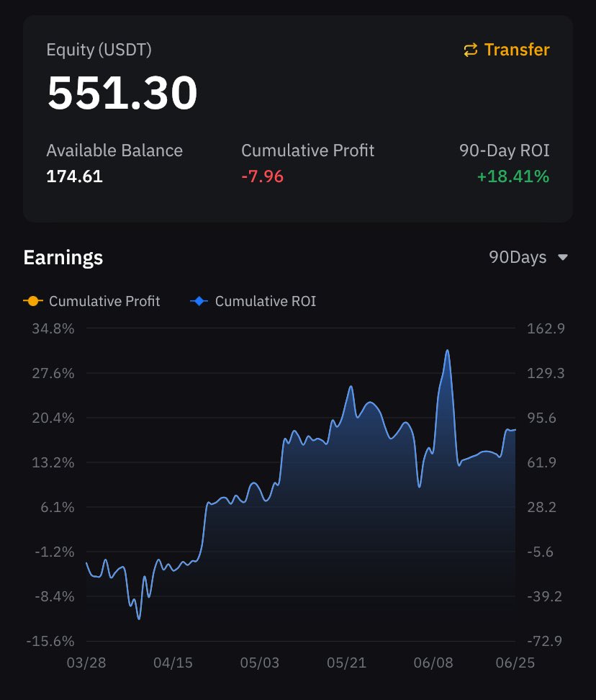Image resolution: width=596 pixels, height=700 pixels.
Task: Click the -39.2 right axis label
Action: (x=545, y=596)
